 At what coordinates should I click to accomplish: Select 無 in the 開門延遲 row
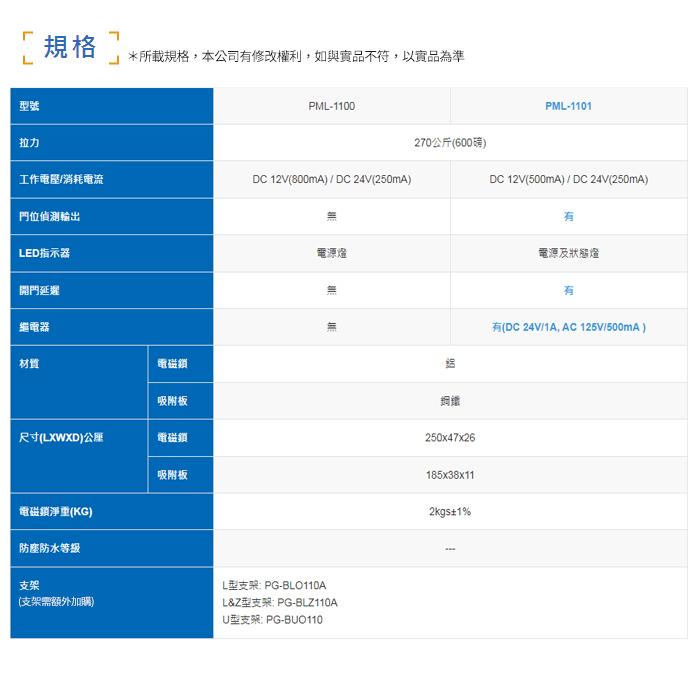pyautogui.click(x=332, y=290)
